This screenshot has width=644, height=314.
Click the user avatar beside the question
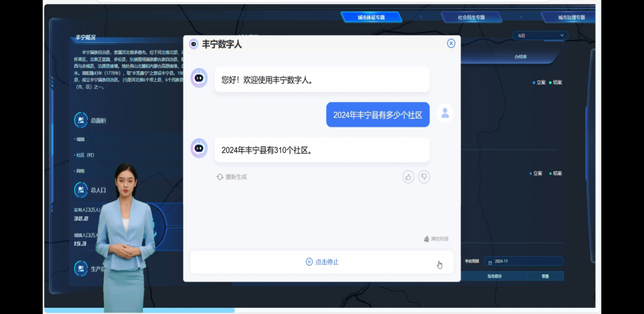(444, 113)
